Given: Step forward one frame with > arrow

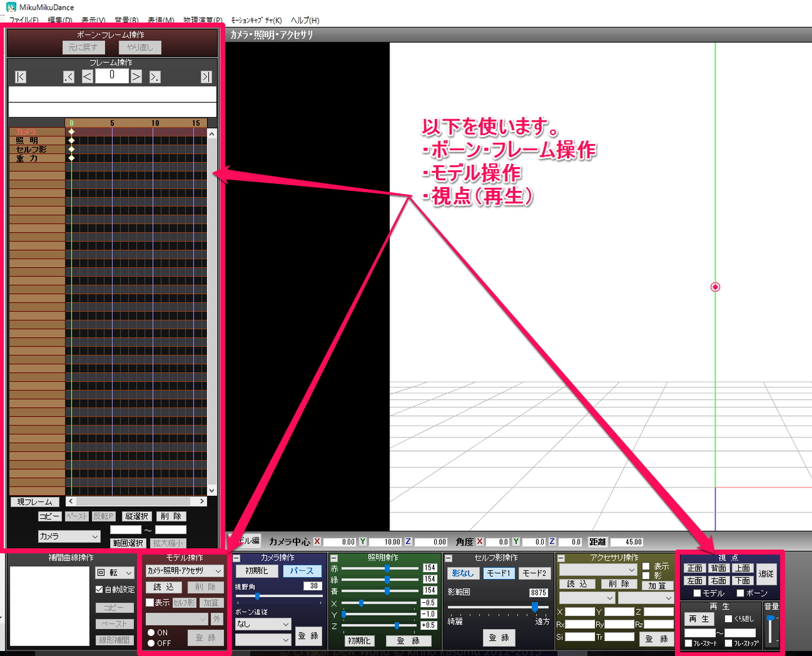Looking at the screenshot, I should coord(136,76).
